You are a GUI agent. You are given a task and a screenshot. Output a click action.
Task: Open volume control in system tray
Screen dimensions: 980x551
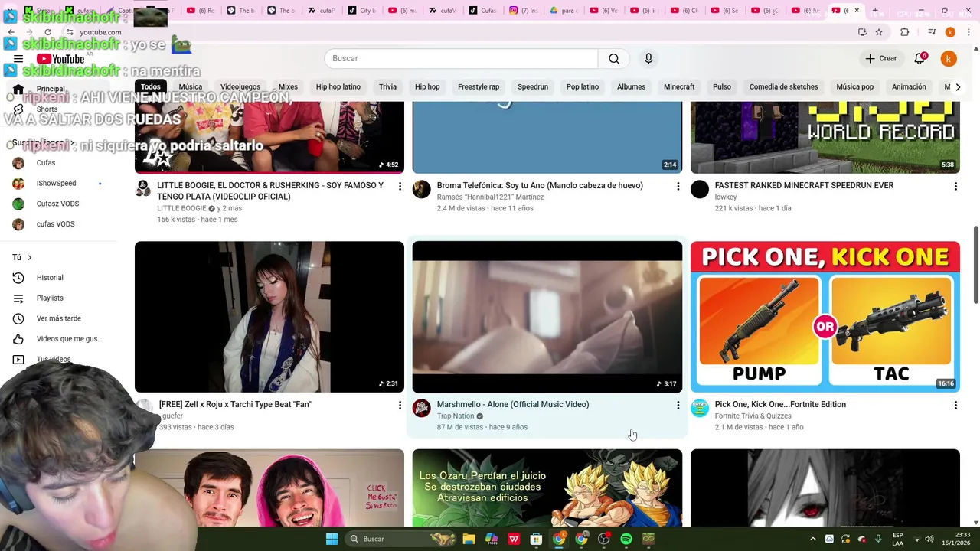[x=929, y=539]
